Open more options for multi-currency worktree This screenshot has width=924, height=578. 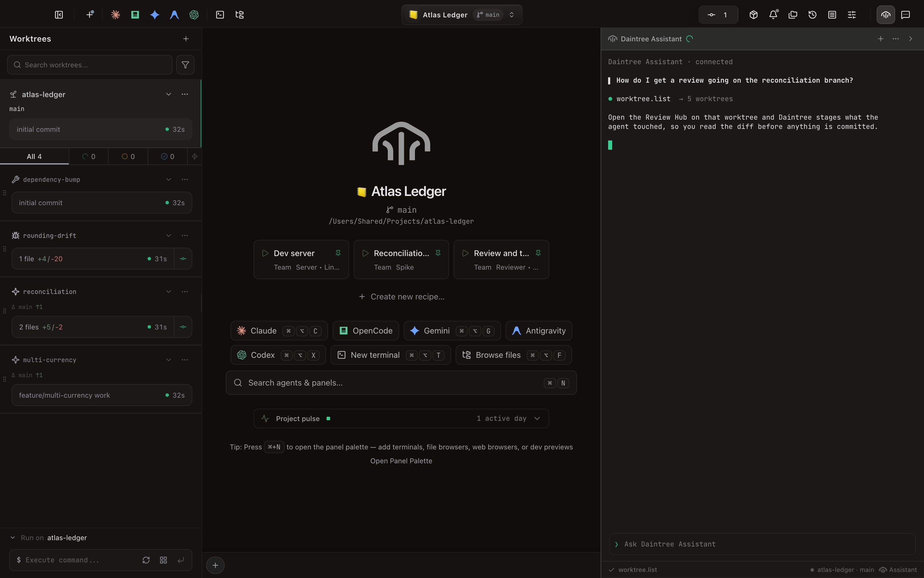coord(185,360)
